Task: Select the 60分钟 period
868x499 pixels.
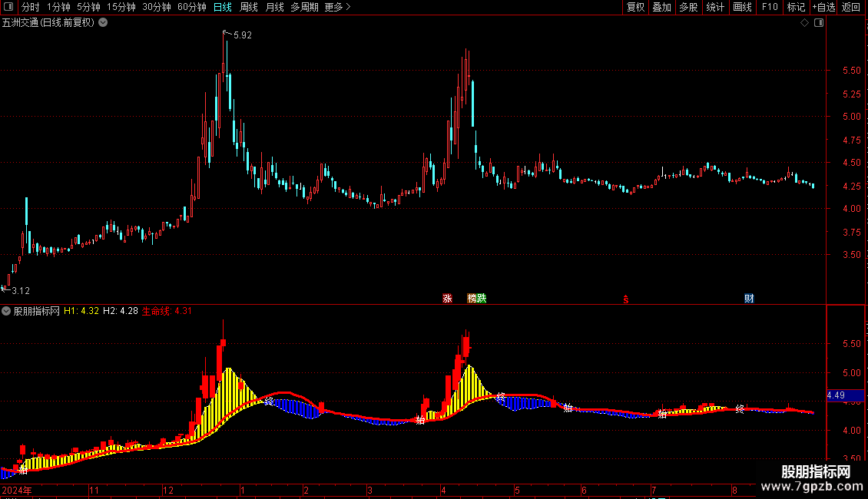Action: [x=191, y=7]
